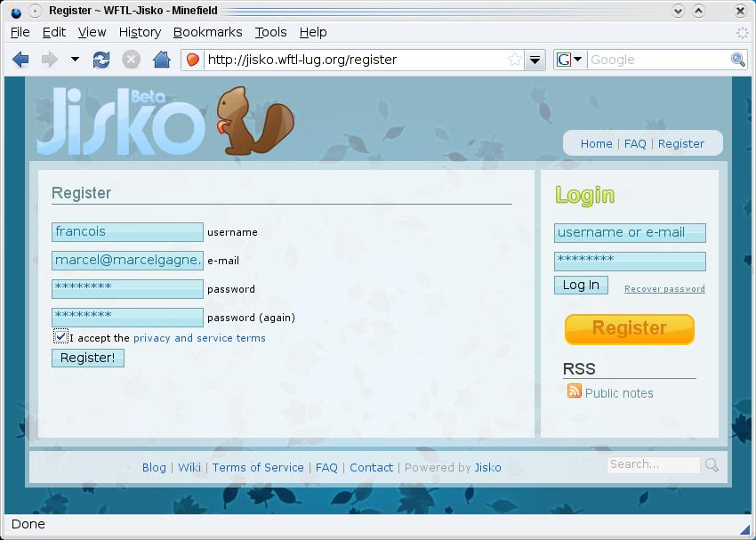The height and width of the screenshot is (540, 756).
Task: Click the Log In button
Action: click(x=581, y=285)
